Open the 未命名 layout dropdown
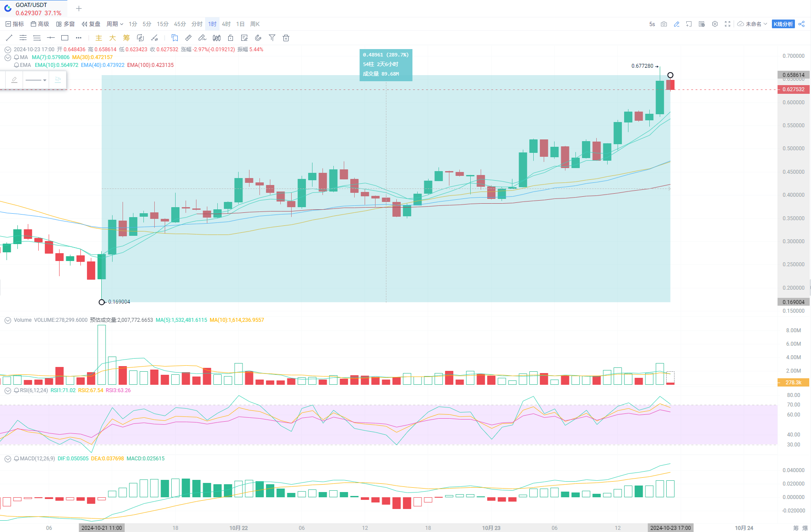The image size is (811, 532). (752, 24)
